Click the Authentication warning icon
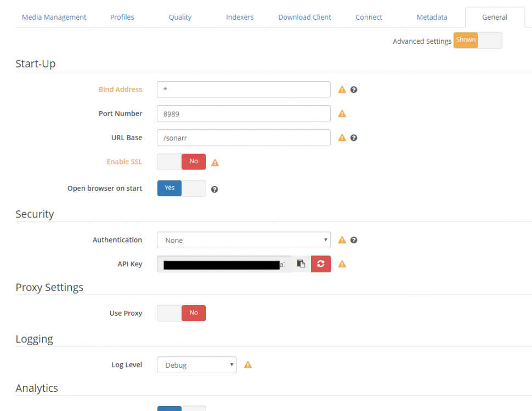The height and width of the screenshot is (411, 532). tap(342, 240)
